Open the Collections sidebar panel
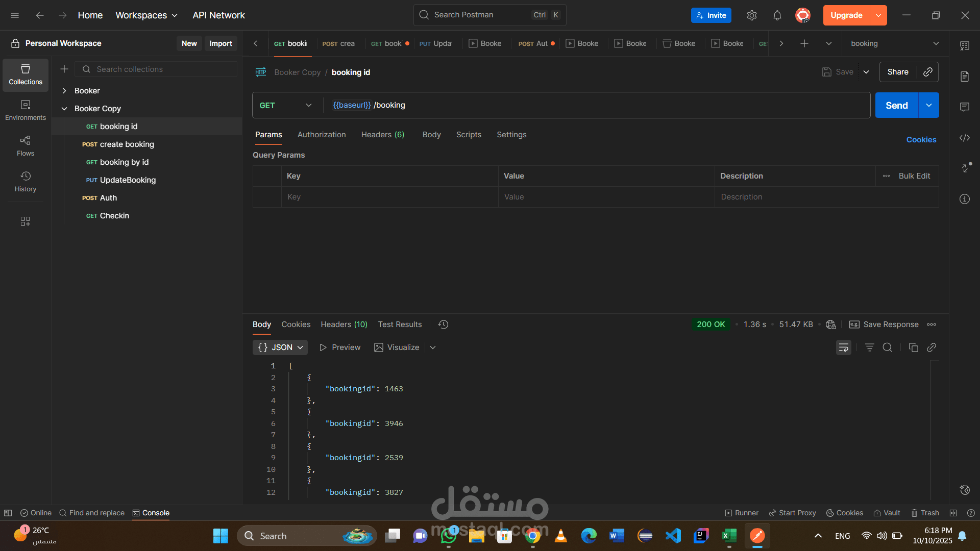980x551 pixels. [x=25, y=74]
